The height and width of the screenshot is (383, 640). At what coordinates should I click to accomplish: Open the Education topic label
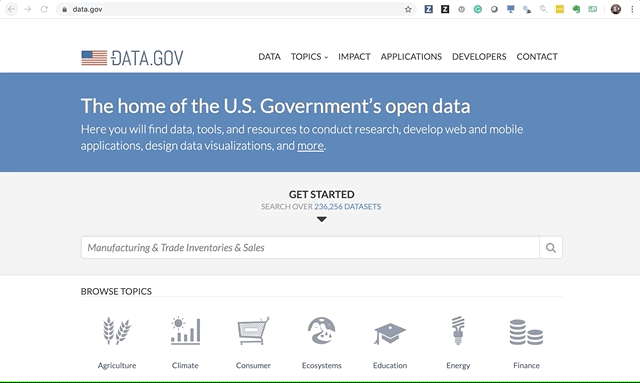tap(390, 365)
